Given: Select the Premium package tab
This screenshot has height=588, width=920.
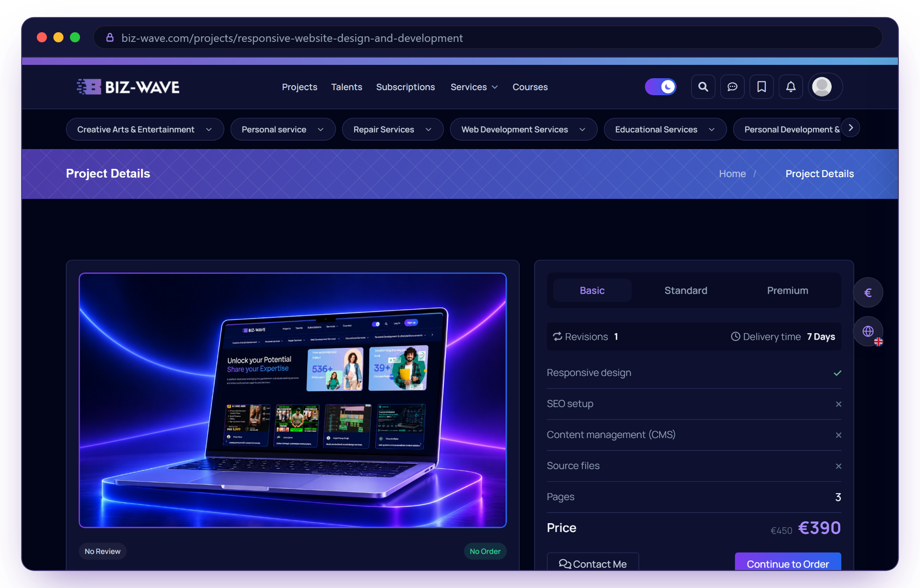Looking at the screenshot, I should click(788, 290).
